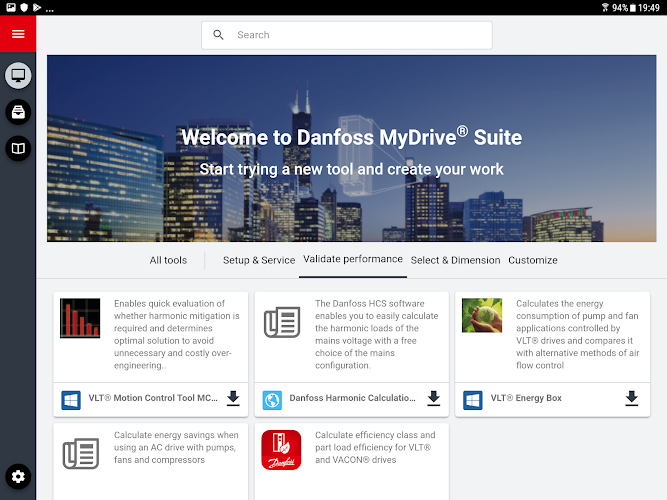Open settings gear in the sidebar

(x=18, y=476)
